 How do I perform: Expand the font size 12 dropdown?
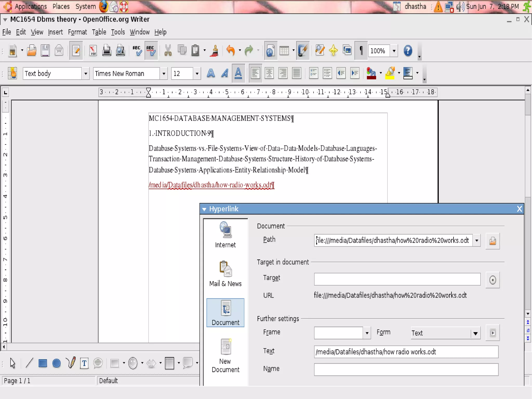197,74
